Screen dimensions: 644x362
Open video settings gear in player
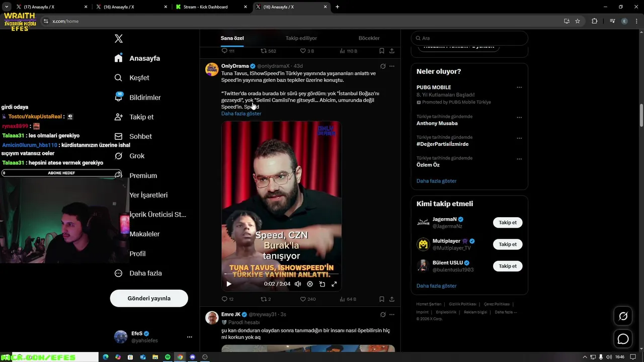coord(310,284)
